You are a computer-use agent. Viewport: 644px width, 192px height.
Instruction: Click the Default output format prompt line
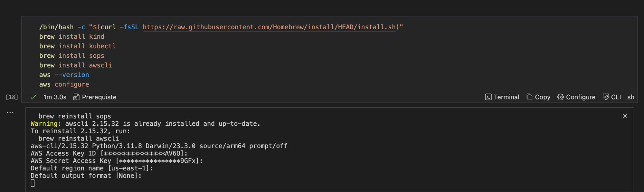point(86,176)
